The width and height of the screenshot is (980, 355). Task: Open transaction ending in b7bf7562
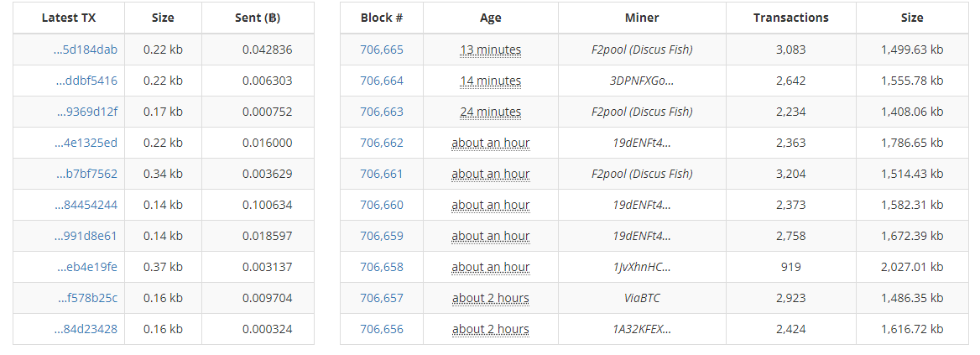pyautogui.click(x=87, y=174)
